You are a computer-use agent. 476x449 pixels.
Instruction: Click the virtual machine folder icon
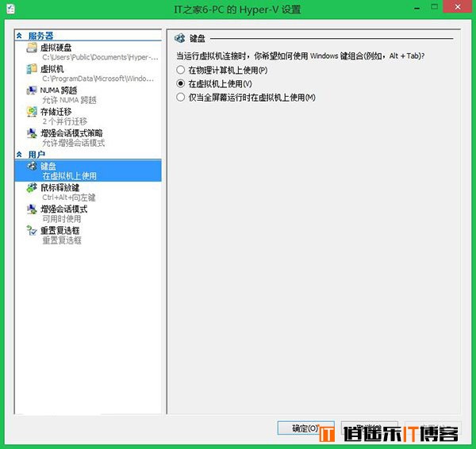(32, 69)
